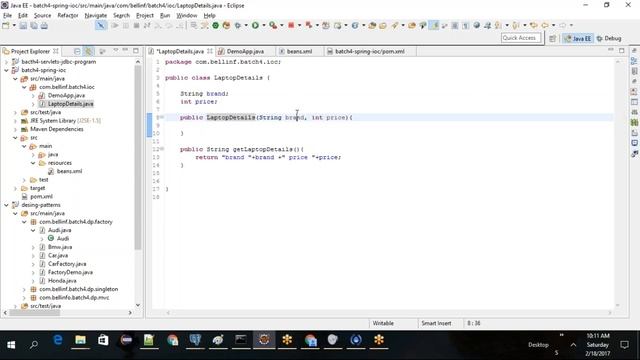The width and height of the screenshot is (640, 360).
Task: Open the Windows Start button
Action: (x=11, y=345)
